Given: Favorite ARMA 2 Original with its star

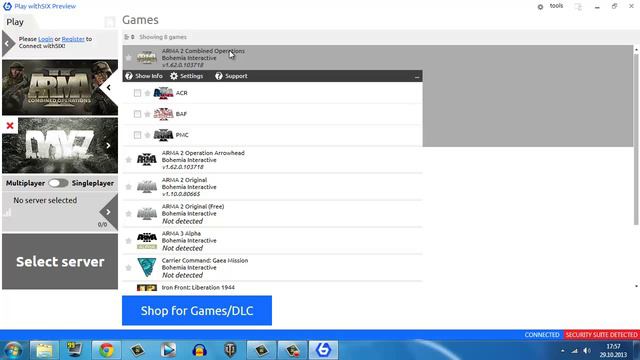Looking at the screenshot, I should tap(129, 187).
